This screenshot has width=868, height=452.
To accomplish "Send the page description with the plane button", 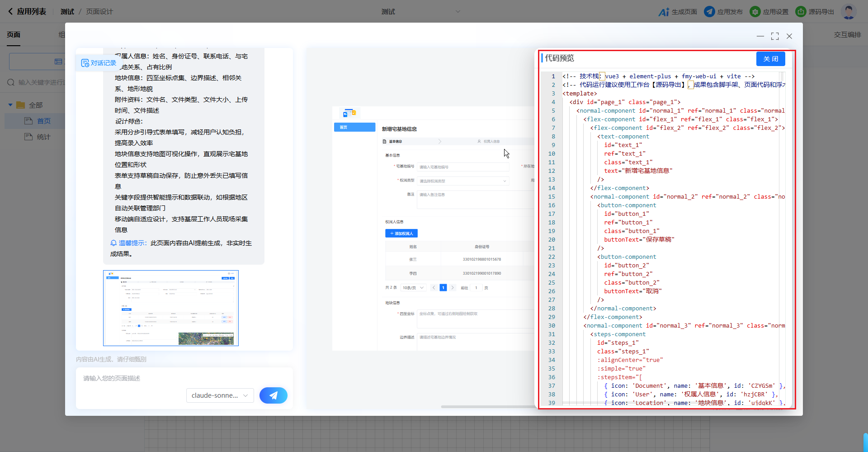I will [273, 395].
